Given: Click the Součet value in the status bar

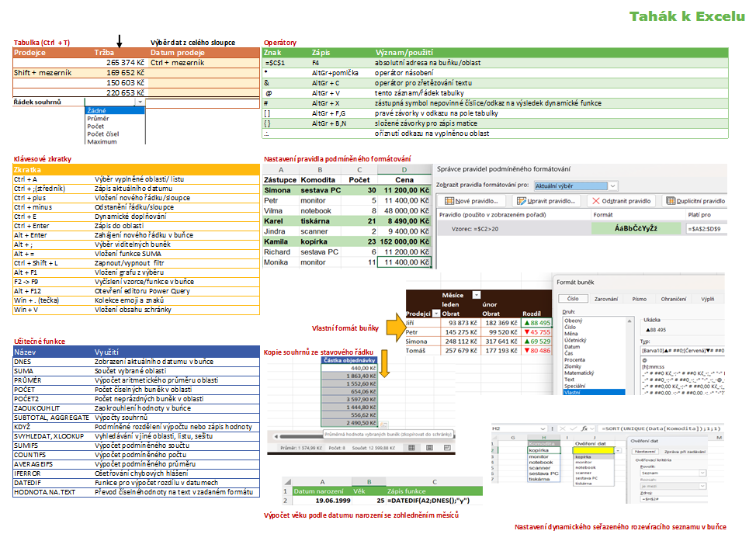Looking at the screenshot, I should coord(373,448).
